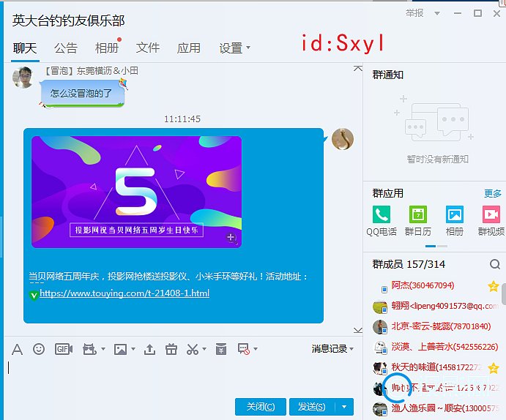Viewport: 506px width, 420px height.
Task: Click the sender avatar beside the blue message
Action: click(343, 139)
